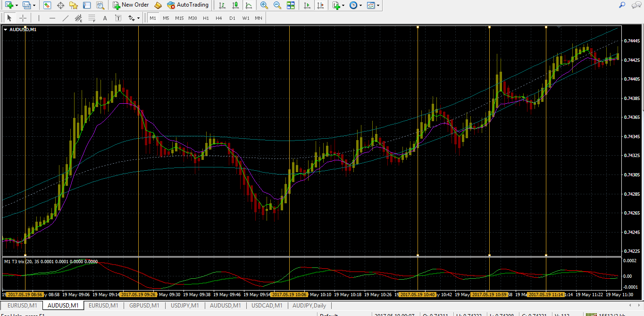Image resolution: width=644 pixels, height=316 pixels.
Task: Zoom out the chart
Action: click(277, 5)
